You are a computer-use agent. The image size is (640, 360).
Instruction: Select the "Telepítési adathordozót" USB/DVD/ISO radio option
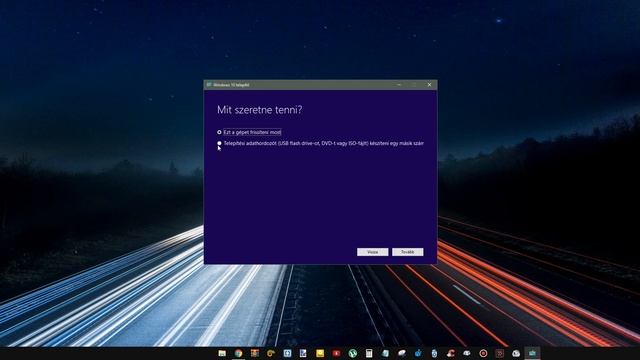219,143
